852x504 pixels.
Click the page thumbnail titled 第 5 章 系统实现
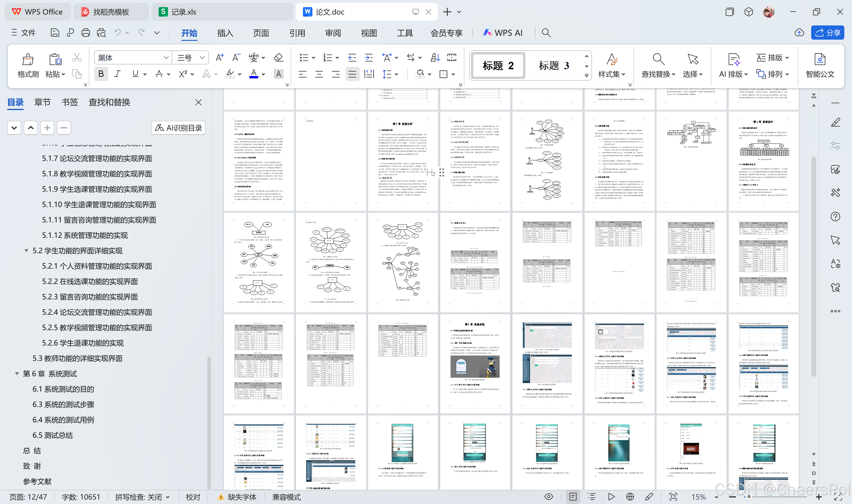click(475, 364)
